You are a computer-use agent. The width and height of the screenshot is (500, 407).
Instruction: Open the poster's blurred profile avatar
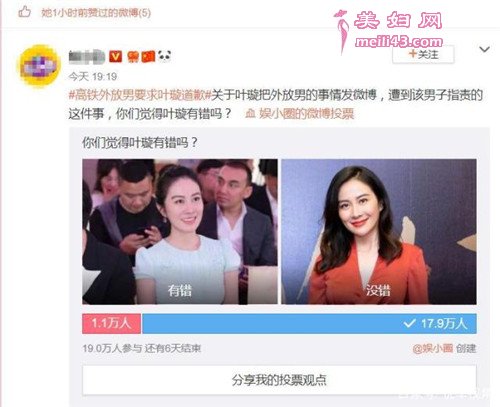click(x=40, y=65)
